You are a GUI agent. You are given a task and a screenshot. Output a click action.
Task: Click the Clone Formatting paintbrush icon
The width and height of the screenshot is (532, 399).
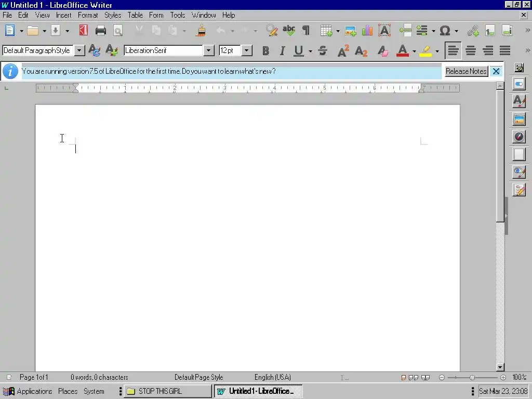pyautogui.click(x=201, y=31)
